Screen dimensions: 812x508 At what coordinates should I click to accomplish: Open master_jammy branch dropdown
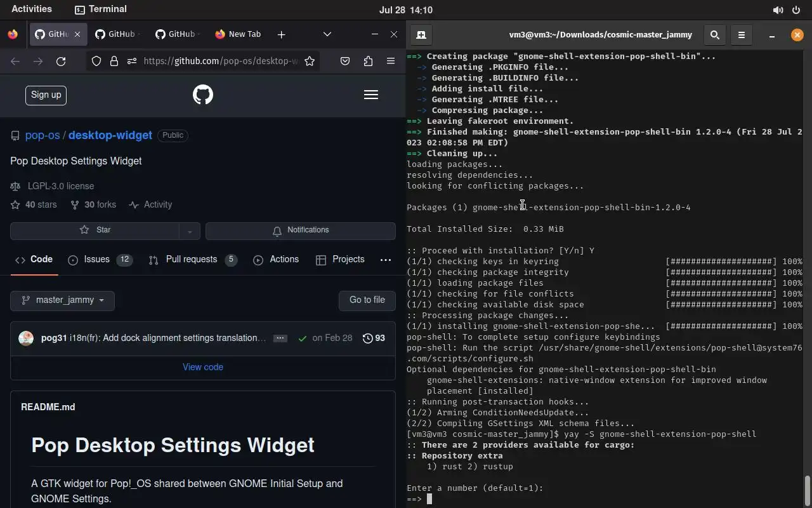tap(62, 300)
